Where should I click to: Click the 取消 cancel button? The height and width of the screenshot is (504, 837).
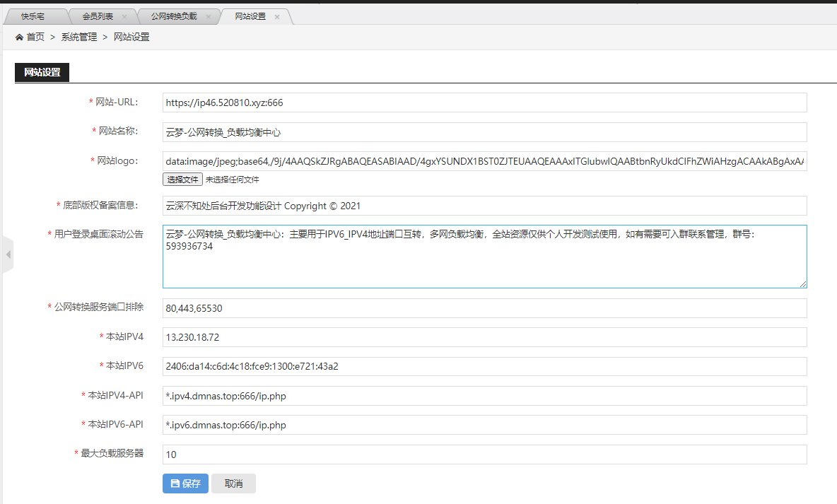pyautogui.click(x=233, y=484)
